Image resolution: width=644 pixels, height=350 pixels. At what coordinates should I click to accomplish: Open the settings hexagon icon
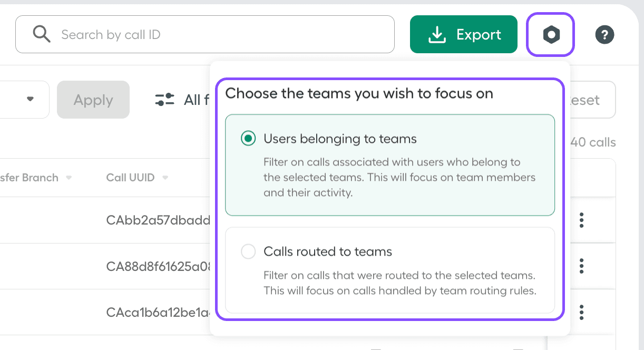[550, 34]
